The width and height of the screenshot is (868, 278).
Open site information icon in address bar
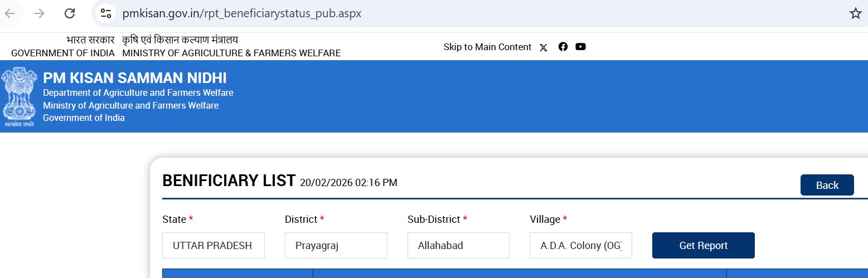click(x=105, y=13)
